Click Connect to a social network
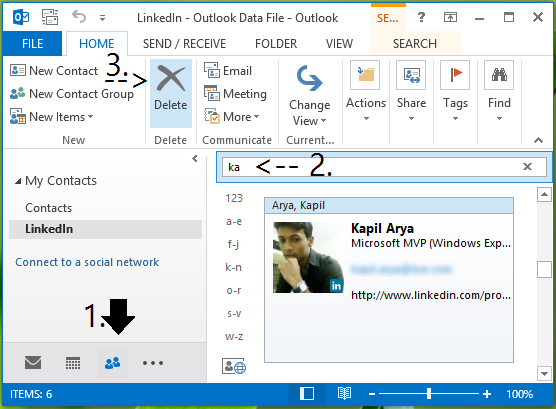 [87, 262]
